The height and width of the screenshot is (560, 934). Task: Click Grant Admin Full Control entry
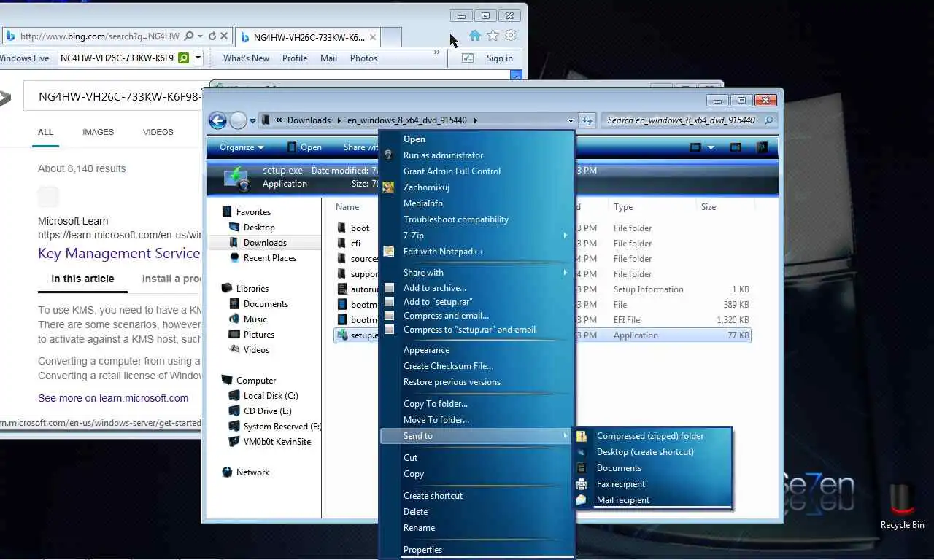452,171
